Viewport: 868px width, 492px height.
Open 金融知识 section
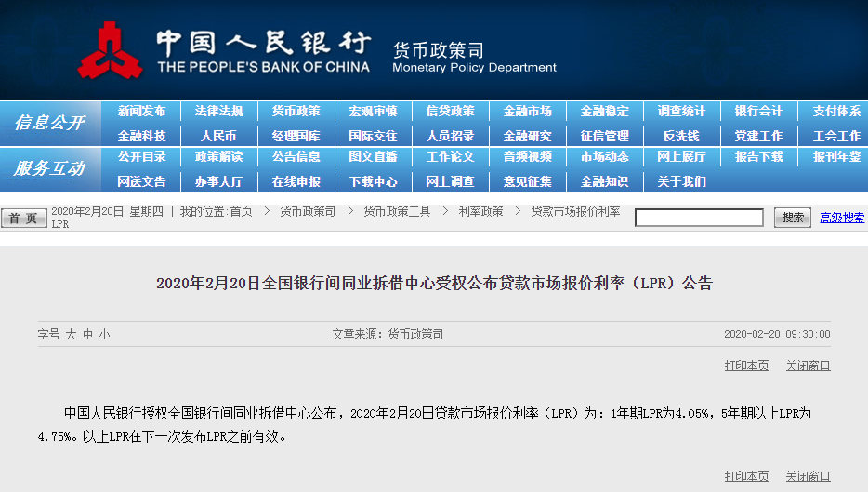604,181
